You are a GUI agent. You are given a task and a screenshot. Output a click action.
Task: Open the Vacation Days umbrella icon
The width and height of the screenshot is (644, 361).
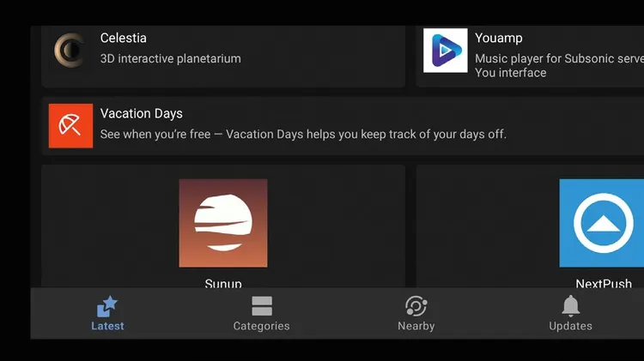(70, 125)
